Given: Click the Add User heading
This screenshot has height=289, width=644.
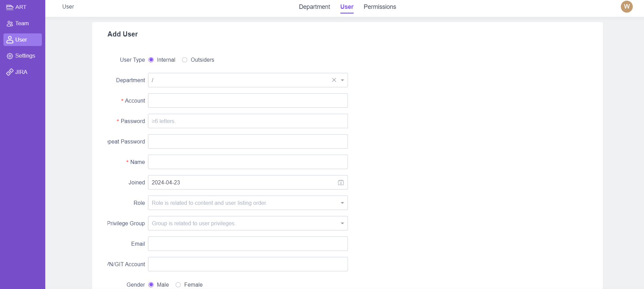Looking at the screenshot, I should (x=123, y=34).
